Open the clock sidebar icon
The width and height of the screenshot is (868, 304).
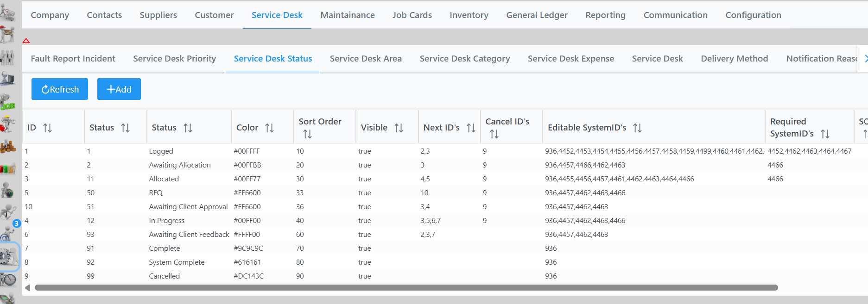pos(7,279)
